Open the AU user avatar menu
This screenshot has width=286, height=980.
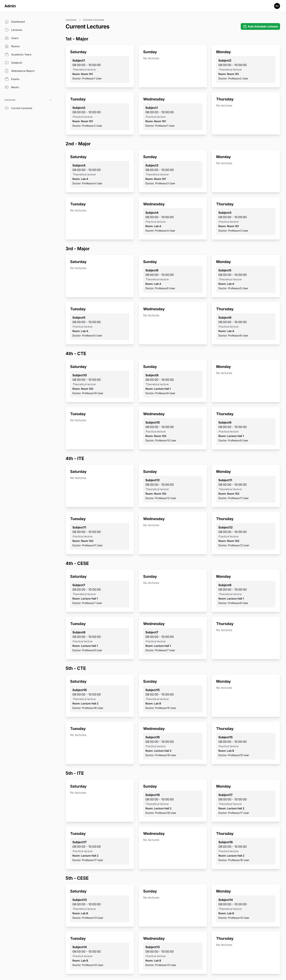tap(277, 6)
